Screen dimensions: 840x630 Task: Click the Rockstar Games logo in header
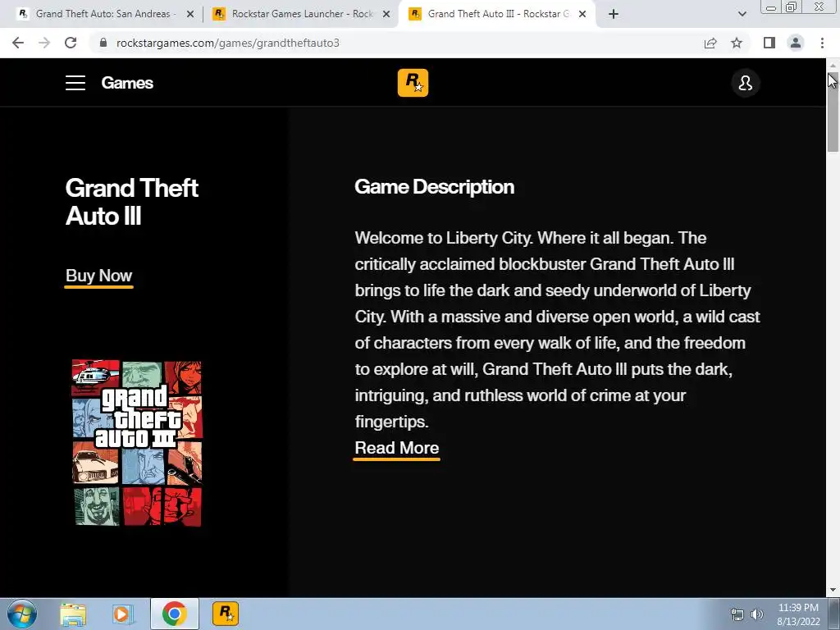[x=413, y=83]
